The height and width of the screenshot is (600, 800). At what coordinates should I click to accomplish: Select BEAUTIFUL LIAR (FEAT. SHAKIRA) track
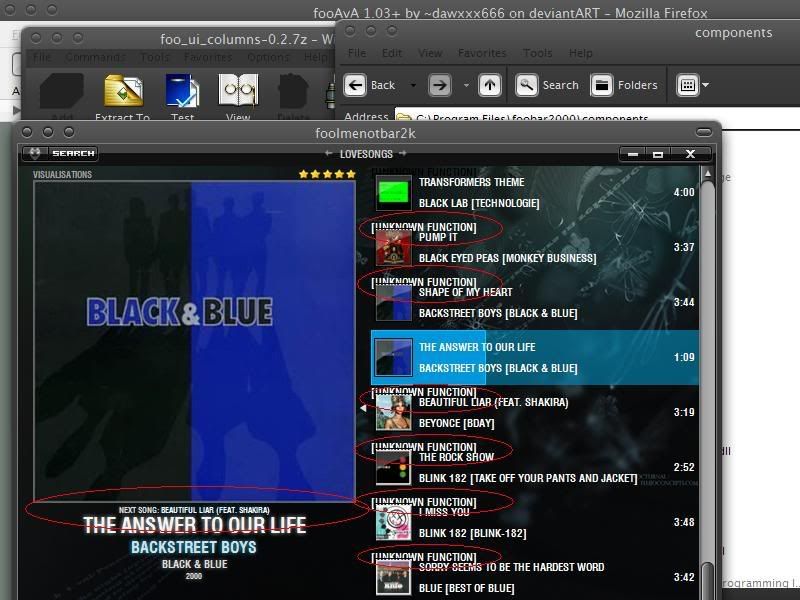pyautogui.click(x=493, y=403)
